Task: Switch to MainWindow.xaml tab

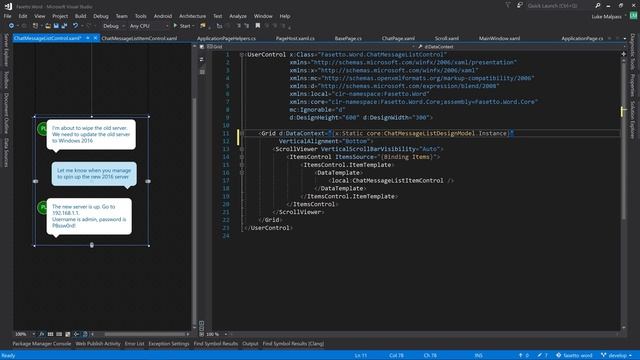Action: point(500,38)
